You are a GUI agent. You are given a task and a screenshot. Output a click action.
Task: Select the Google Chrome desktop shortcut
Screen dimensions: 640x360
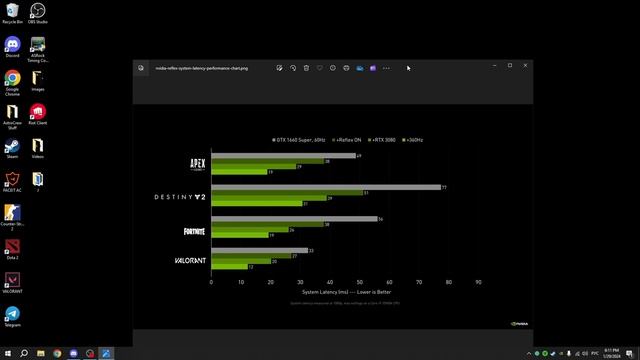(x=12, y=83)
